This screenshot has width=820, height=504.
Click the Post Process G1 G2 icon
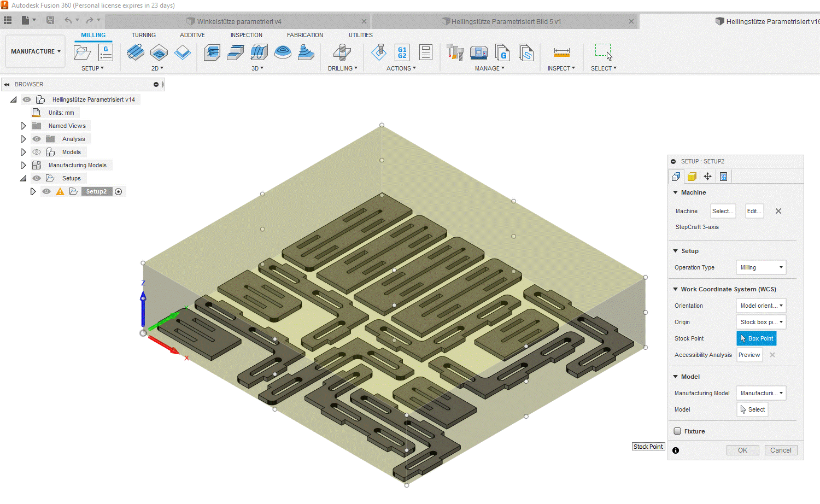pos(402,53)
